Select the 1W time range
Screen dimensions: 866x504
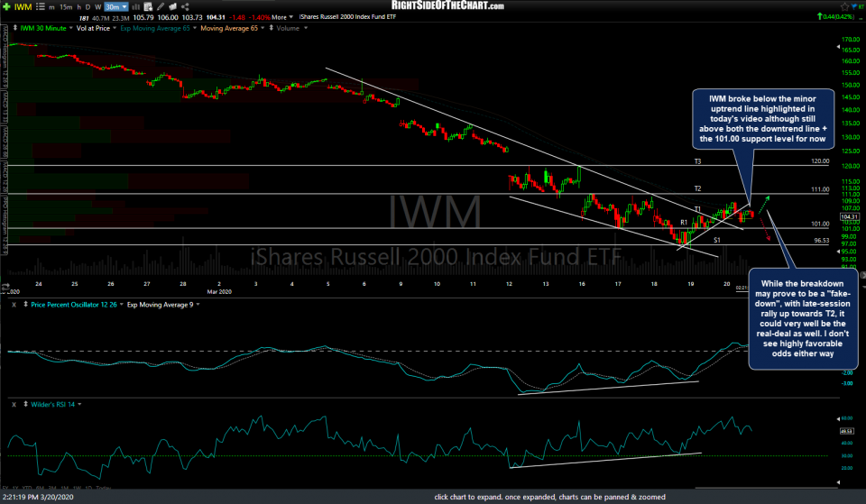78,488
